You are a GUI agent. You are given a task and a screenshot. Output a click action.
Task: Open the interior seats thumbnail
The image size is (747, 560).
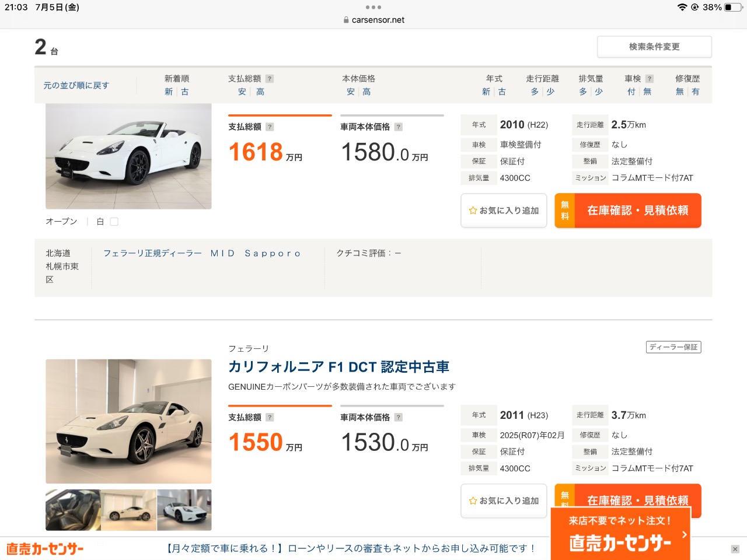coord(73,510)
